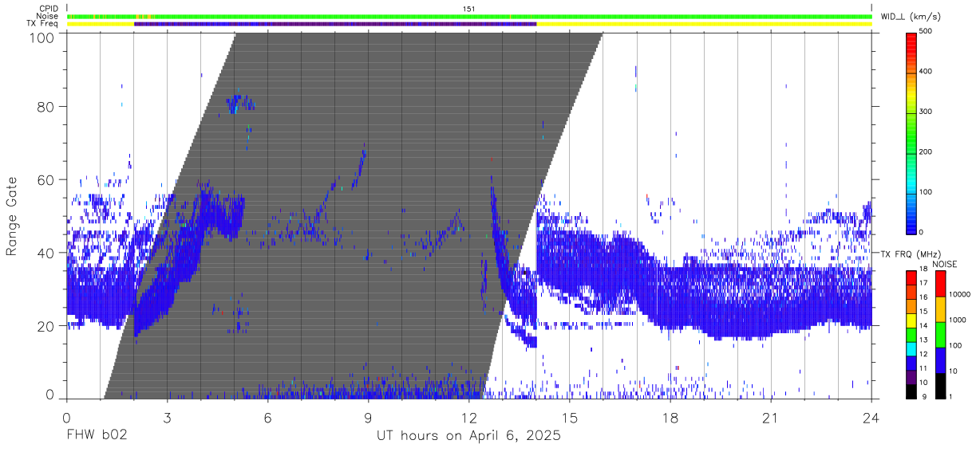Click the WID spectral width gradient colorbar
The image size is (980, 452).
911,133
